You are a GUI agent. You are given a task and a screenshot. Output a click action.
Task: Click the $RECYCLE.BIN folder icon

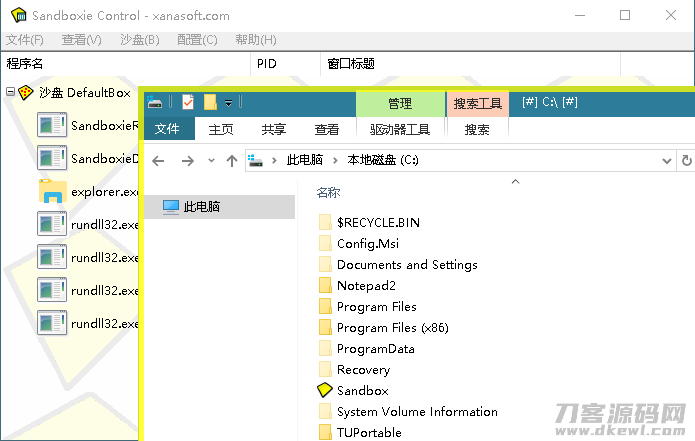click(x=325, y=222)
